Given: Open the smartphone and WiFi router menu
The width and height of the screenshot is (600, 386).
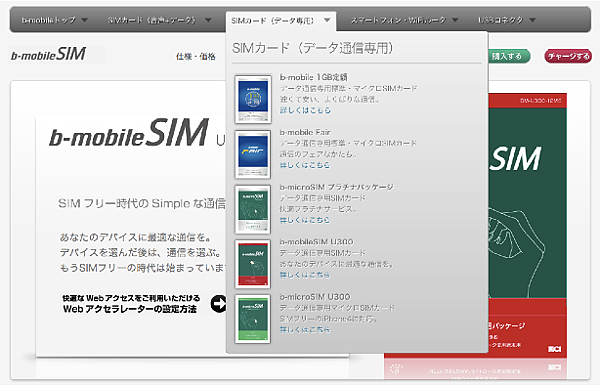Looking at the screenshot, I should coord(398,20).
